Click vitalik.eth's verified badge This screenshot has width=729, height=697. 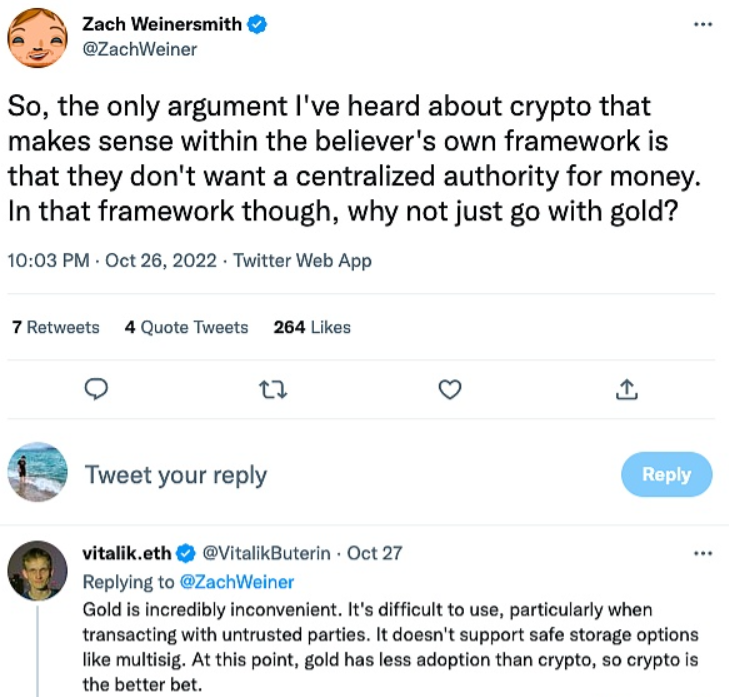[185, 552]
